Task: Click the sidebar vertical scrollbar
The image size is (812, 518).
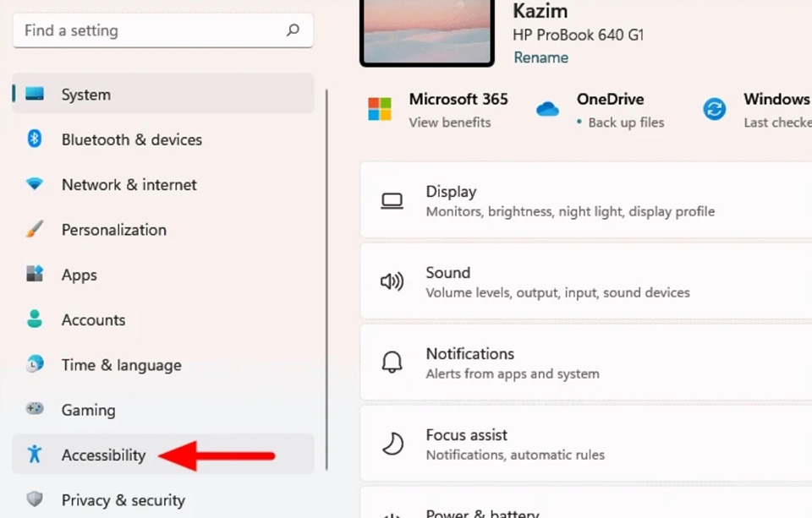Action: (326, 280)
